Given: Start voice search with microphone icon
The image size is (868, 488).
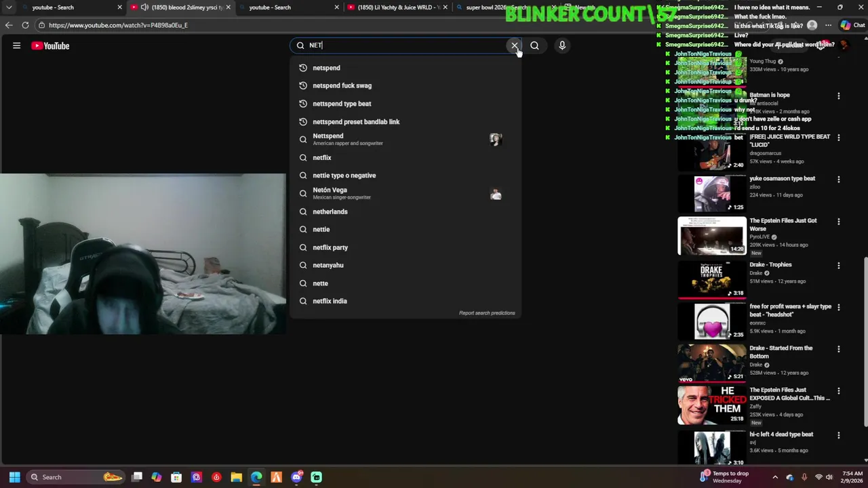Looking at the screenshot, I should (x=562, y=45).
